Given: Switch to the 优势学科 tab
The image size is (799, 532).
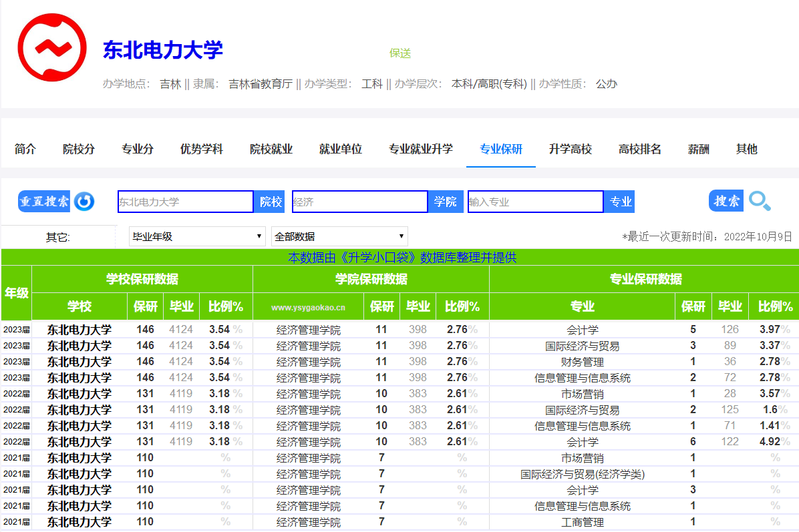Looking at the screenshot, I should [202, 149].
